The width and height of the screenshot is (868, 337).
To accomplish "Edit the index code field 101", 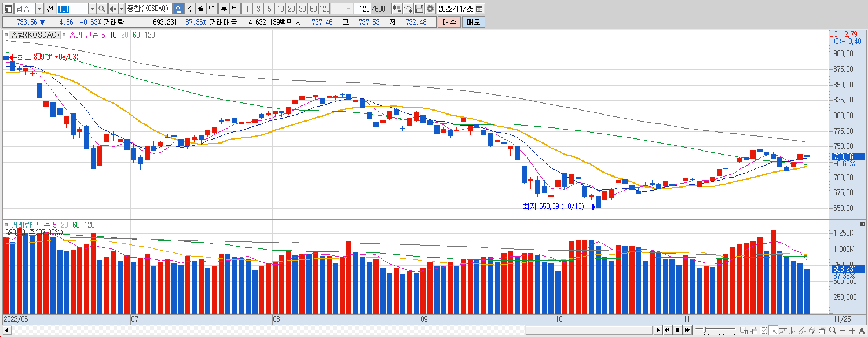I will tap(72, 9).
